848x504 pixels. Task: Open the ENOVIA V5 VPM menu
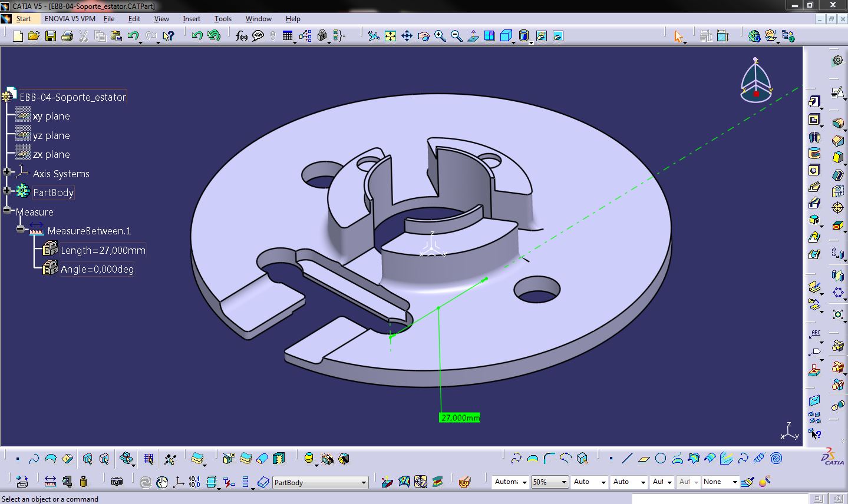tap(70, 19)
